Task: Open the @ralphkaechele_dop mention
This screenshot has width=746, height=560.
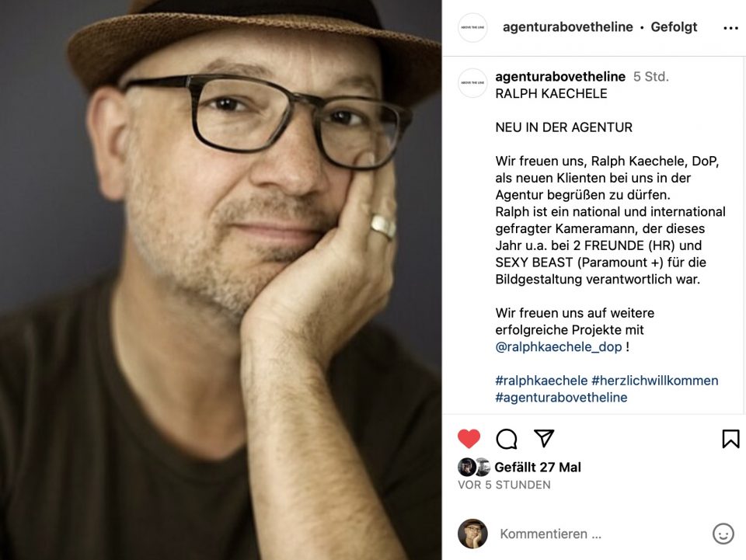Action: tap(559, 347)
